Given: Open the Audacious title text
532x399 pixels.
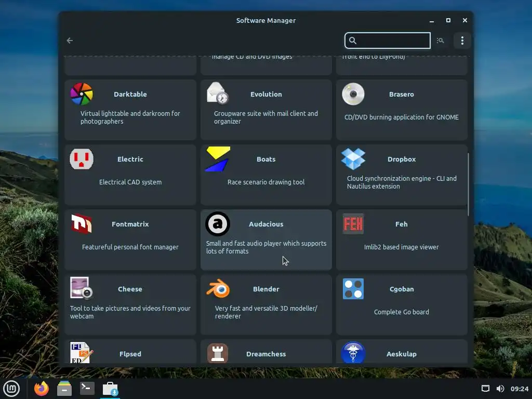Looking at the screenshot, I should [266, 224].
